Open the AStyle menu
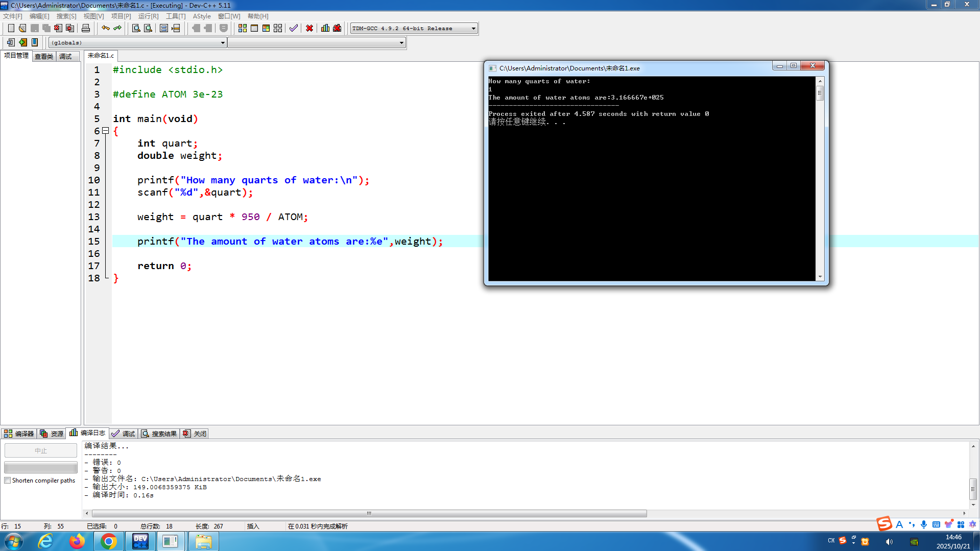Screen dimensions: 980x551 click(x=202, y=16)
